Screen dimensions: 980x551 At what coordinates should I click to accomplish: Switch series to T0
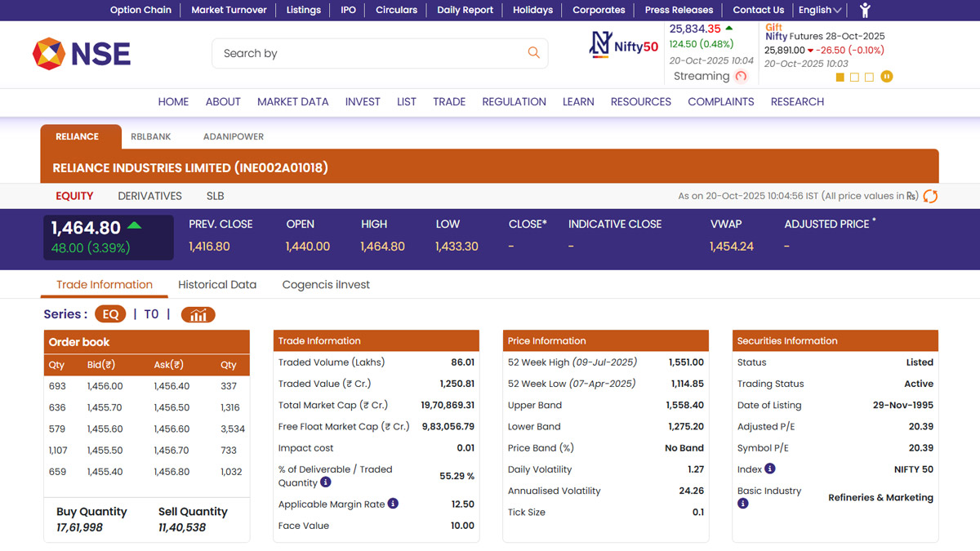click(151, 314)
